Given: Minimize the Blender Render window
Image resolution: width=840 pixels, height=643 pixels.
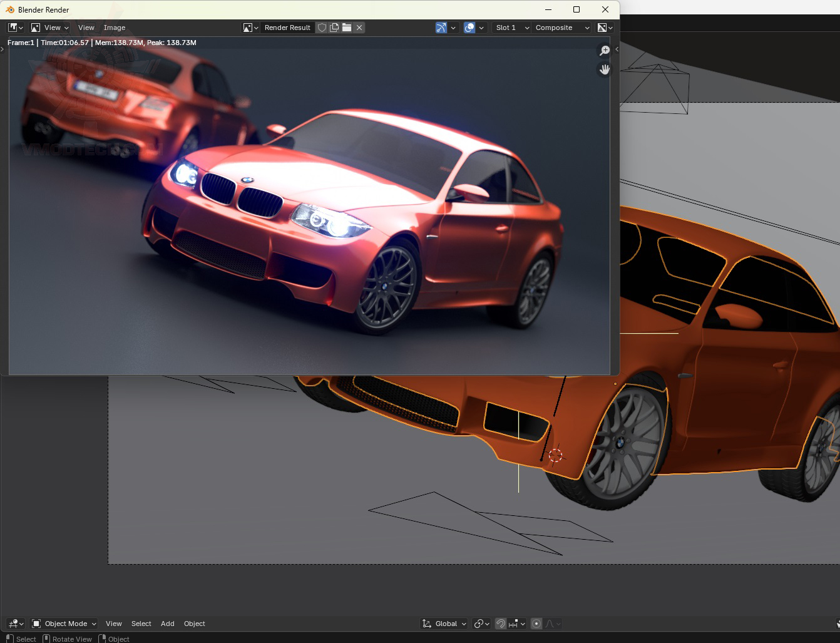Looking at the screenshot, I should coord(548,9).
